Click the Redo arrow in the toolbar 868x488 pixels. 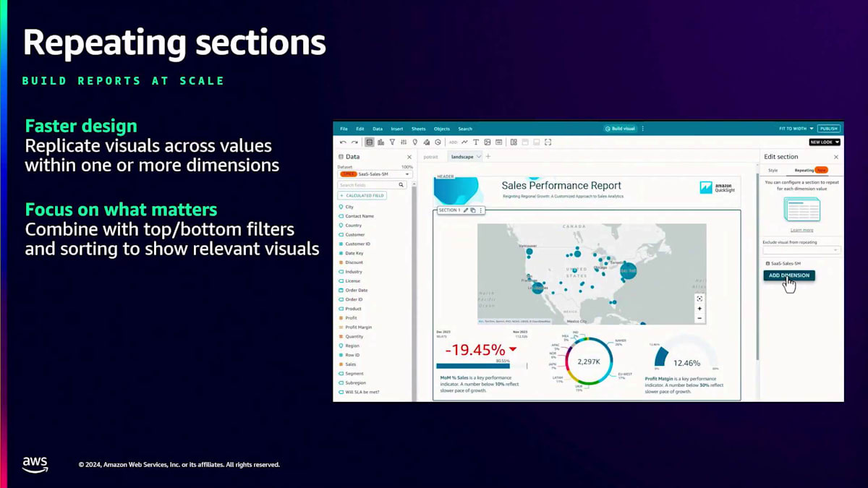[x=354, y=142]
